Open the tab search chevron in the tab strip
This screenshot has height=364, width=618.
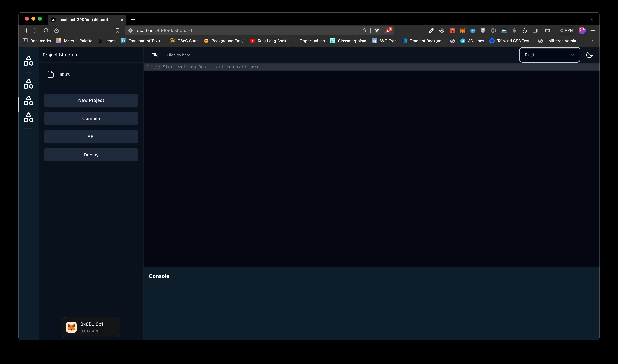click(592, 20)
